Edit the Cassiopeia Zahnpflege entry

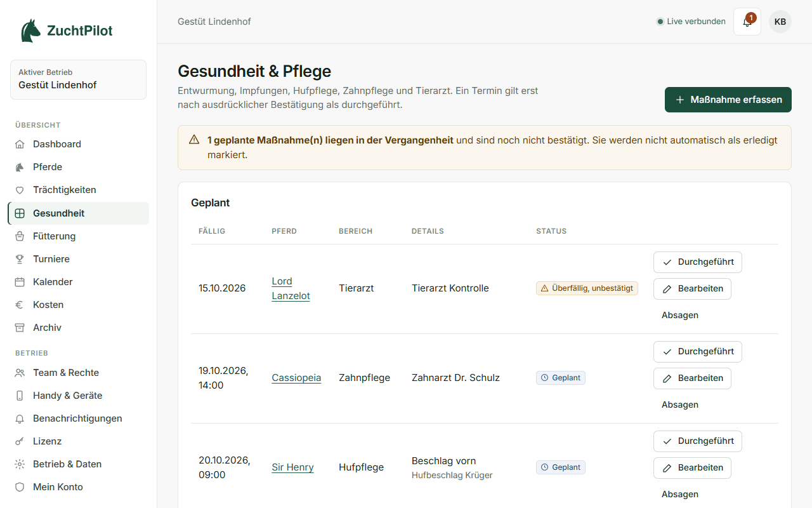(x=692, y=378)
